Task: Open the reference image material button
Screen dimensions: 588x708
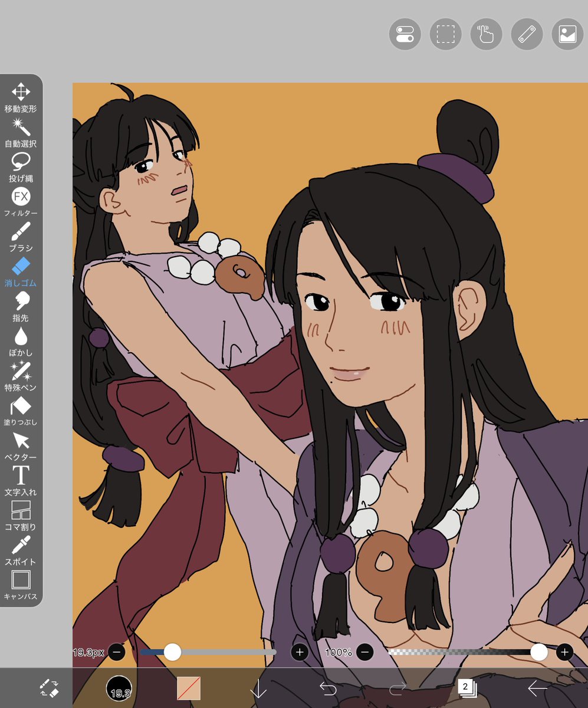Action: coord(567,34)
